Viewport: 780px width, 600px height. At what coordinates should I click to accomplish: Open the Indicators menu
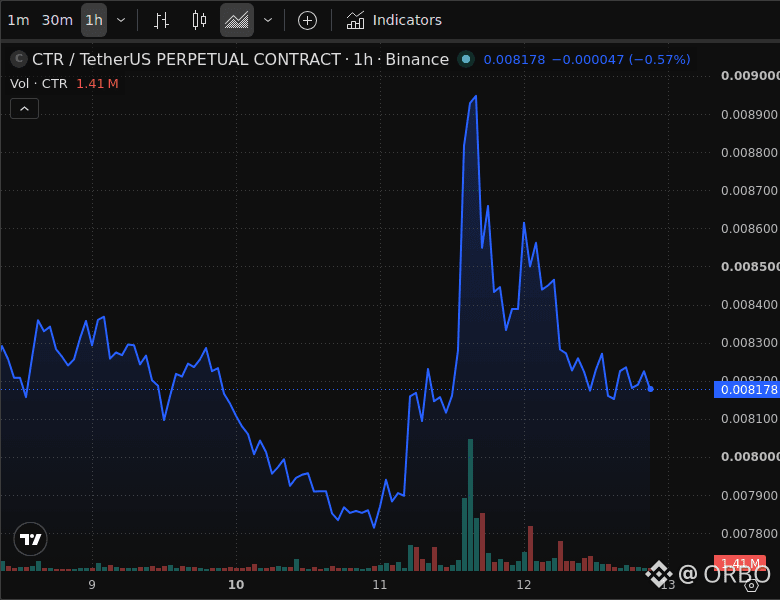click(x=394, y=20)
